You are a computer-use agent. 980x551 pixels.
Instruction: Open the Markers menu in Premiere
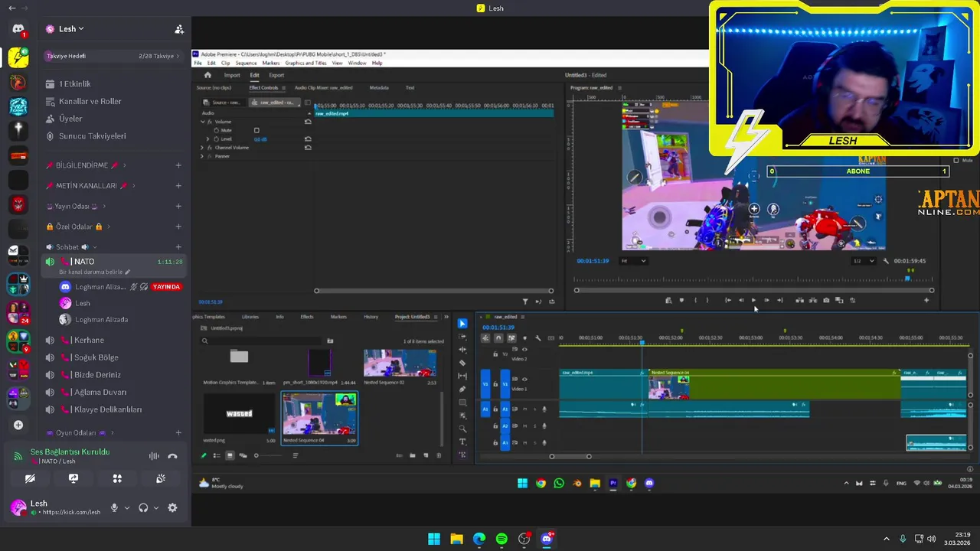(270, 63)
